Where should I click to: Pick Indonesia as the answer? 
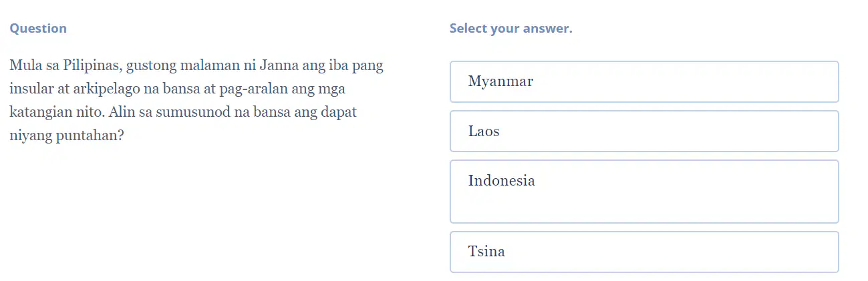click(644, 192)
